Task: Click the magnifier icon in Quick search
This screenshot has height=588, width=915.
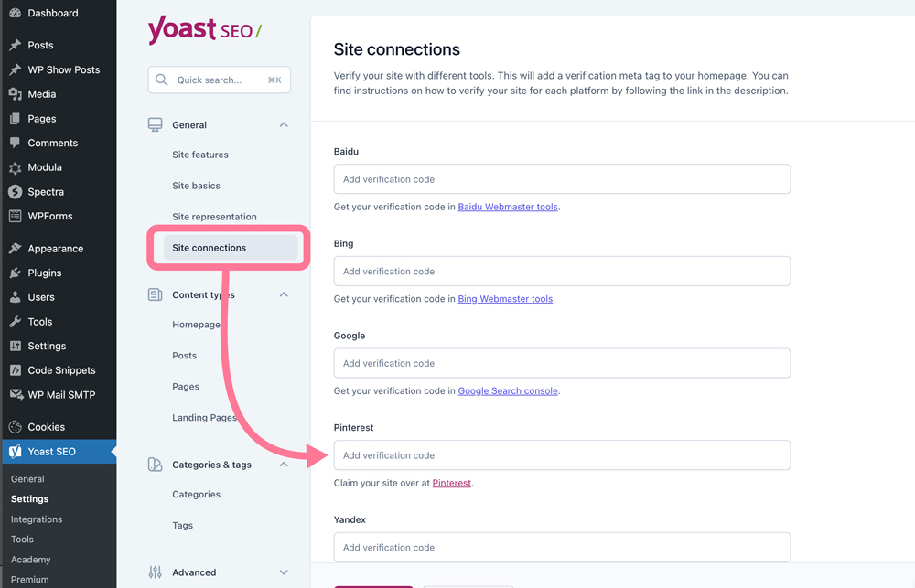Action: pos(162,80)
